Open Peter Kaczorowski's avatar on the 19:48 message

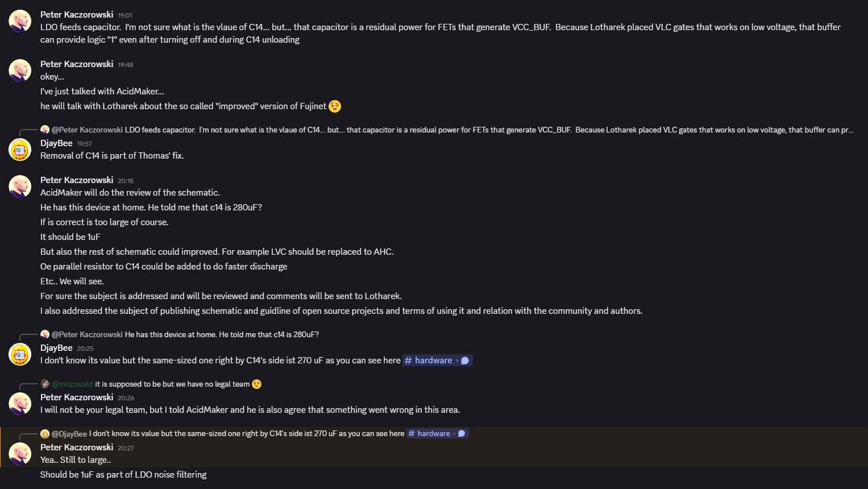[20, 71]
